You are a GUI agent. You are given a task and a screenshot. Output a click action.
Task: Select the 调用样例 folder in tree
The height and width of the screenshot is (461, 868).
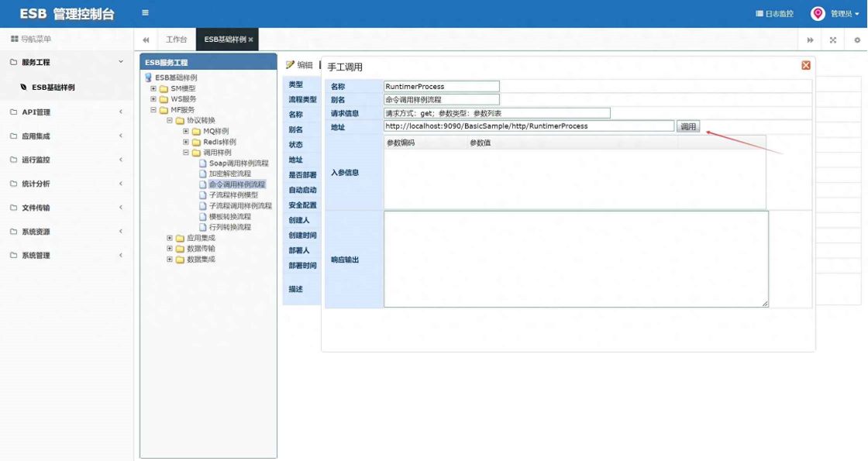(217, 152)
